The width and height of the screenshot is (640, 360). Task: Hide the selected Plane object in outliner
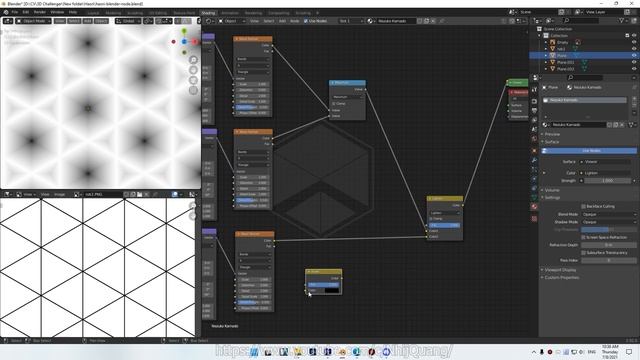point(634,56)
